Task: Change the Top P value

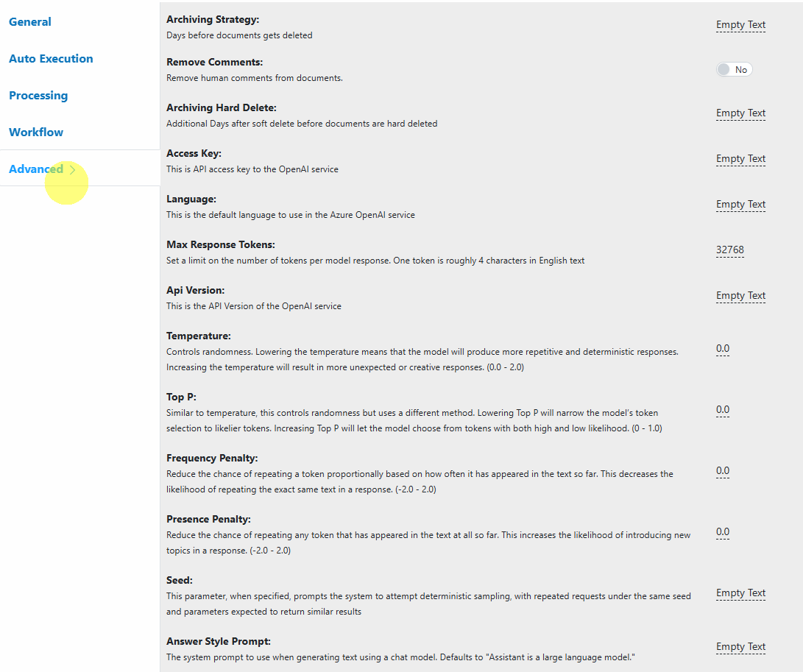Action: coord(723,410)
